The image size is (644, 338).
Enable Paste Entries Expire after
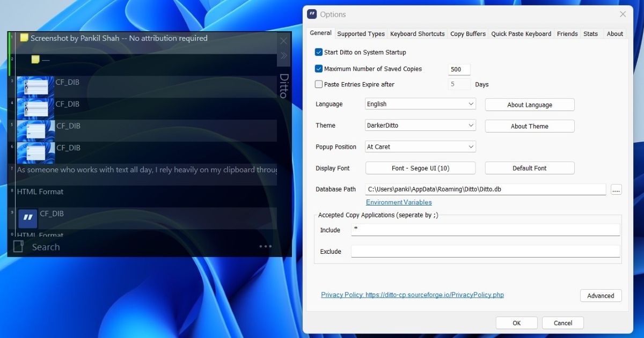pos(318,84)
